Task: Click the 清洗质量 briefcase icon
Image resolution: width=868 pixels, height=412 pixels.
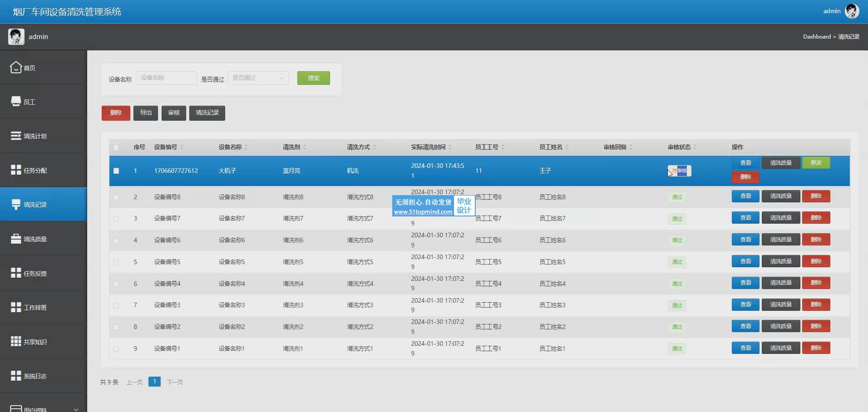Action: (x=16, y=239)
